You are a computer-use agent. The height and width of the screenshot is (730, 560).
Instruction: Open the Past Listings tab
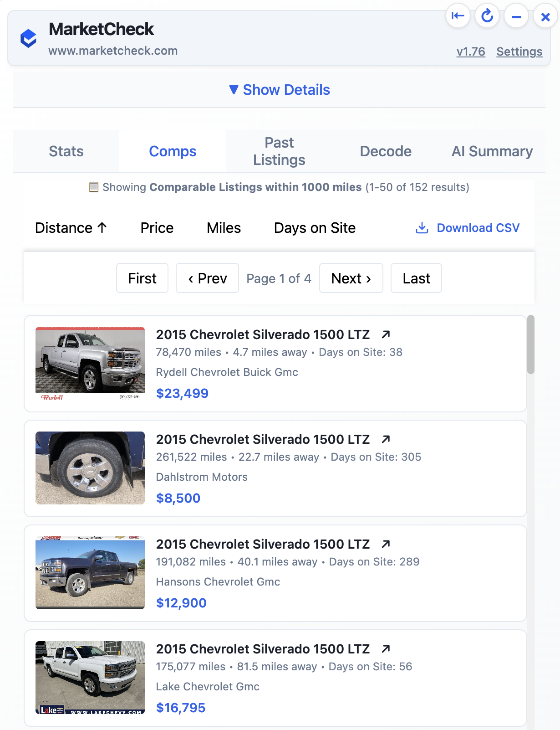tap(279, 151)
